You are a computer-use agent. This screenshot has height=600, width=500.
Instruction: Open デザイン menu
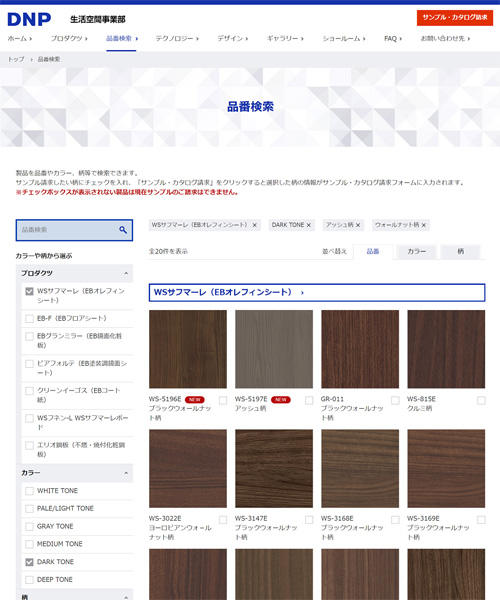[233, 38]
